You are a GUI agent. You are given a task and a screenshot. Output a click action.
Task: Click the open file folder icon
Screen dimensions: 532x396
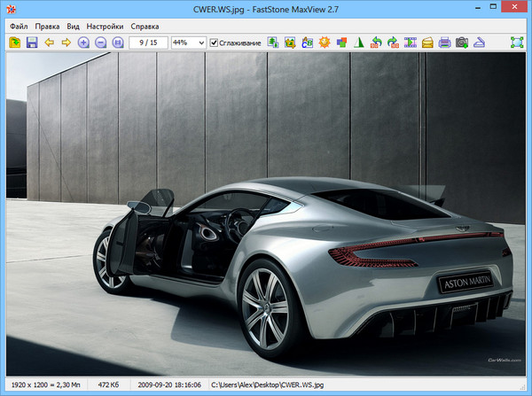point(15,43)
